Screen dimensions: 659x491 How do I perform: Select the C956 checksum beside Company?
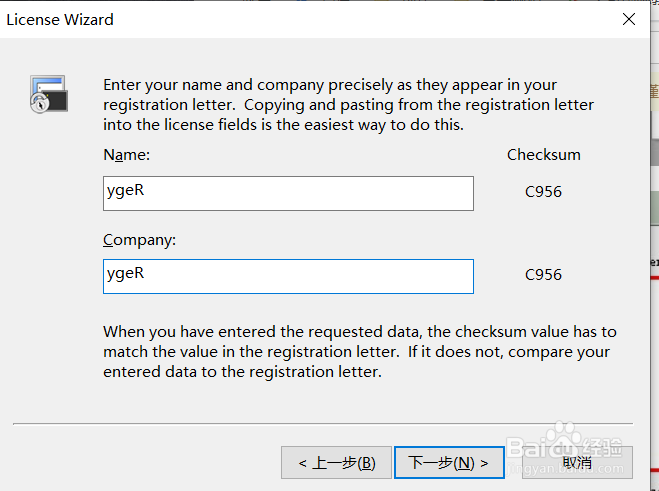coord(543,274)
